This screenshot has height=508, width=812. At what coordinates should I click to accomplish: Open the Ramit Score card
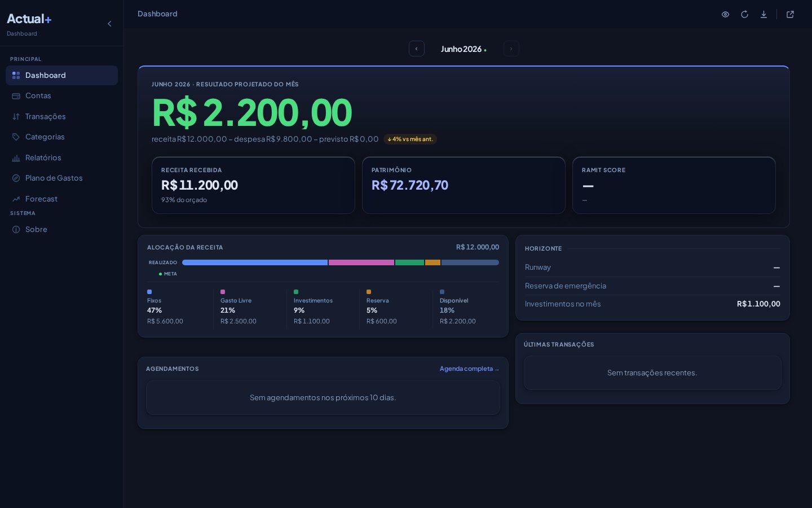(674, 185)
